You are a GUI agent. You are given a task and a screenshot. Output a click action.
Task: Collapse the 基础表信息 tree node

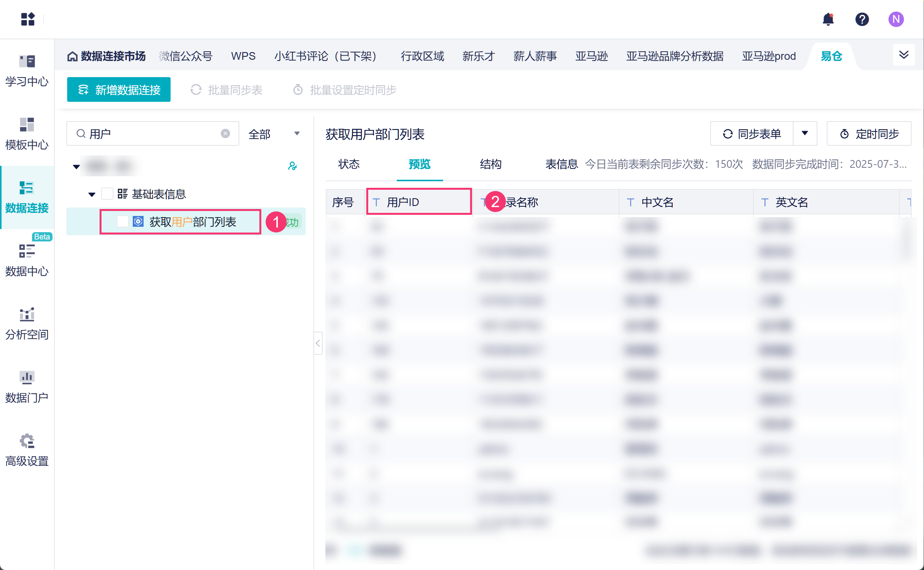[92, 194]
